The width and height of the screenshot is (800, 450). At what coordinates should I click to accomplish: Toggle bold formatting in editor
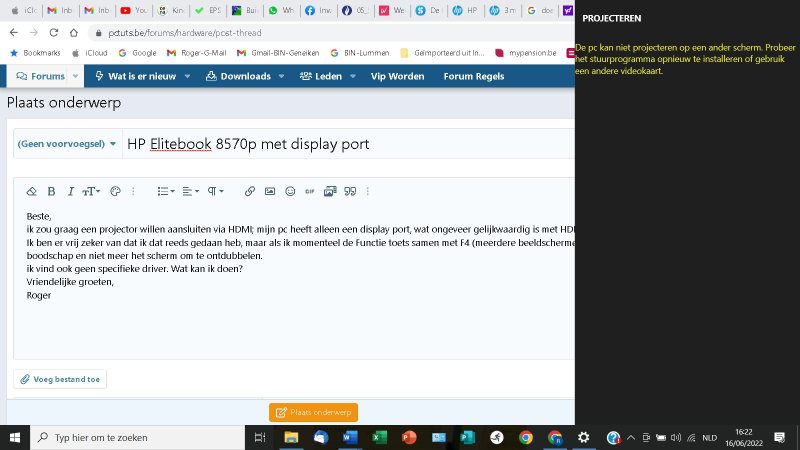51,191
